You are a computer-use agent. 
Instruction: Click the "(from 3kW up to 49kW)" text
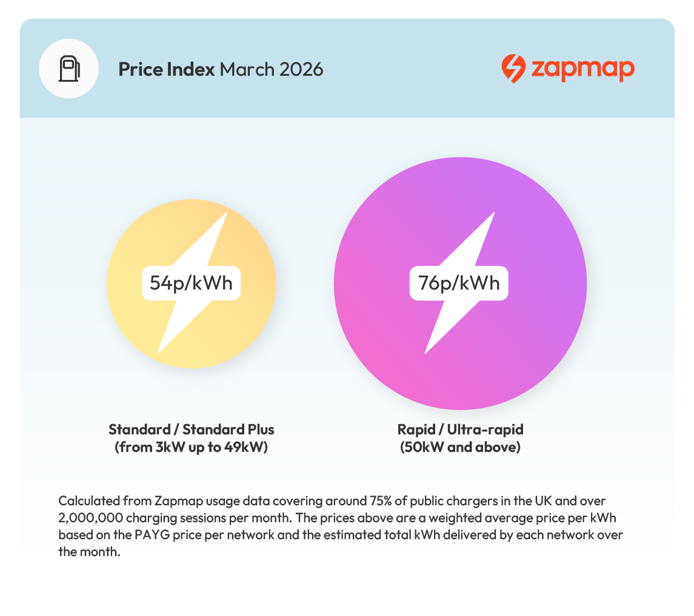click(191, 449)
